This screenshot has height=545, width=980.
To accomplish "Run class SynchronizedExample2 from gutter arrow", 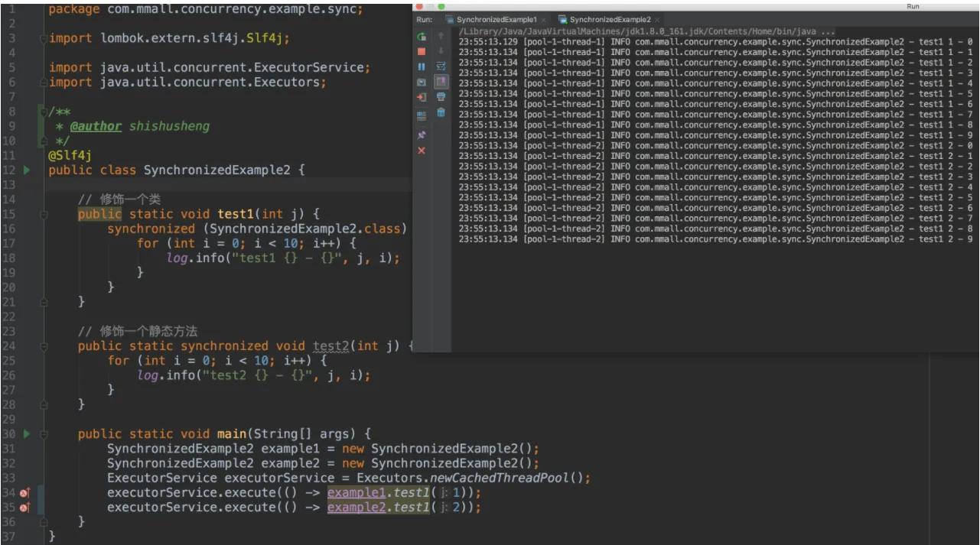I will pyautogui.click(x=27, y=170).
